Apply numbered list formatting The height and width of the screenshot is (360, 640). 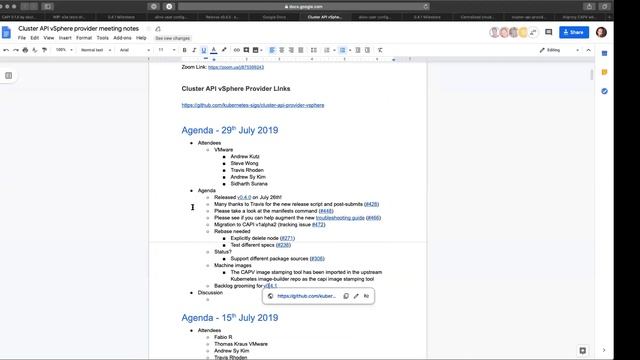327,50
